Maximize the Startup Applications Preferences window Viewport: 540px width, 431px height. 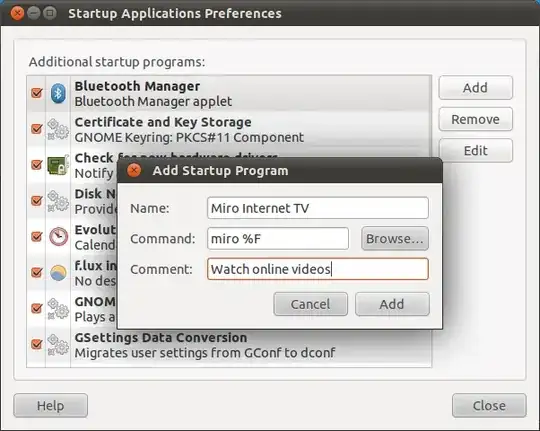pos(50,13)
